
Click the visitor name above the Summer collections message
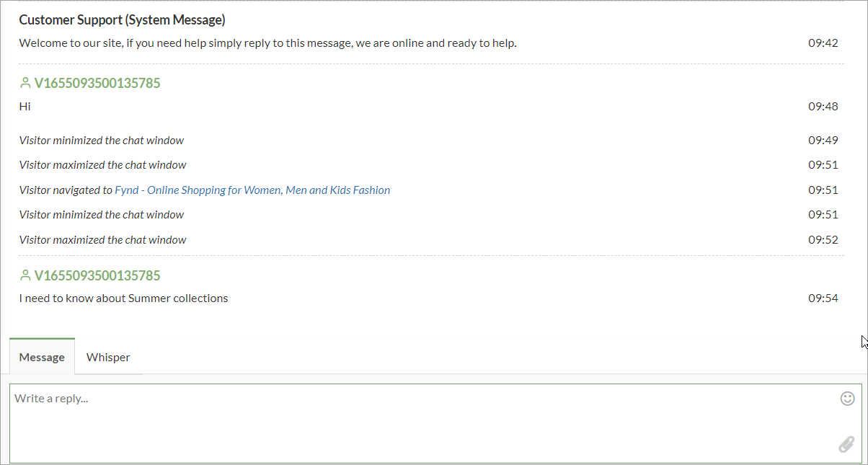coord(97,275)
